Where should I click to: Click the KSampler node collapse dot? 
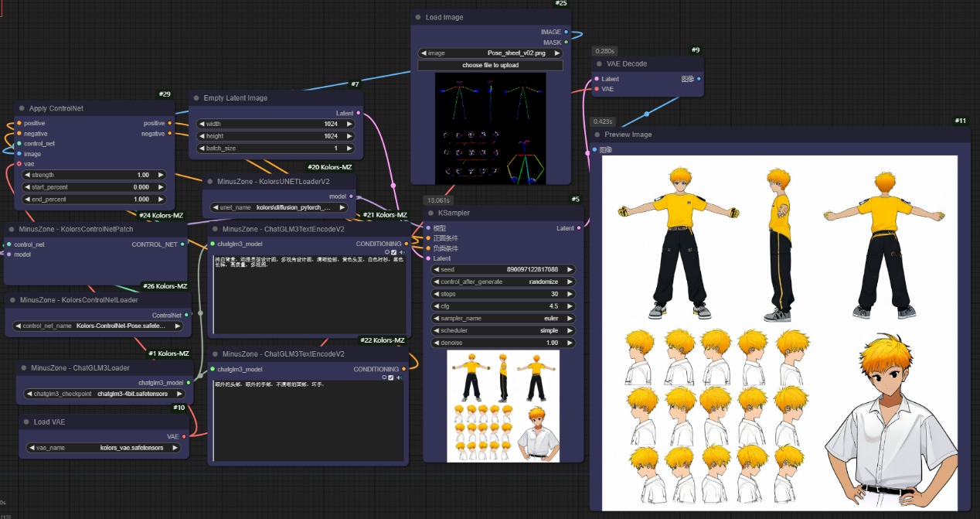pos(430,213)
